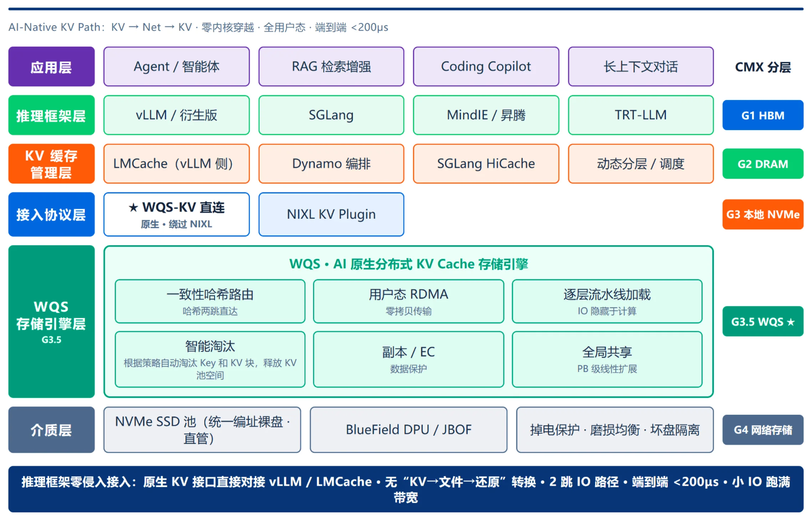
Task: Select the Agent / 智能体 box
Action: pyautogui.click(x=176, y=67)
